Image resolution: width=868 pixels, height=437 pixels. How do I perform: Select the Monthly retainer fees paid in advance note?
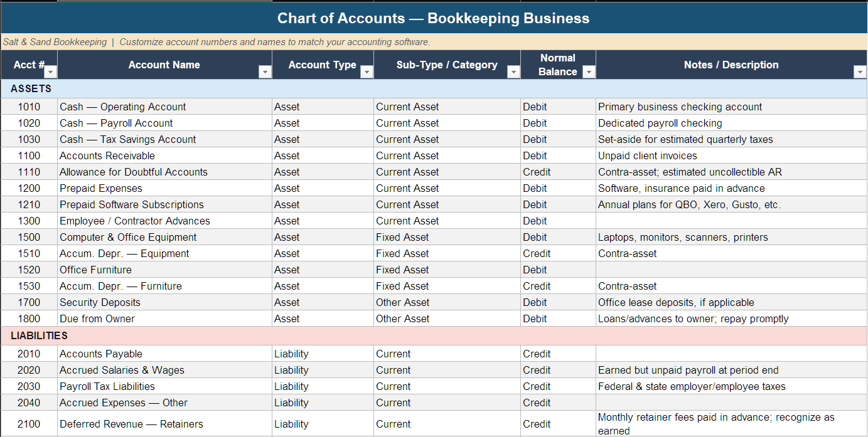pyautogui.click(x=732, y=424)
